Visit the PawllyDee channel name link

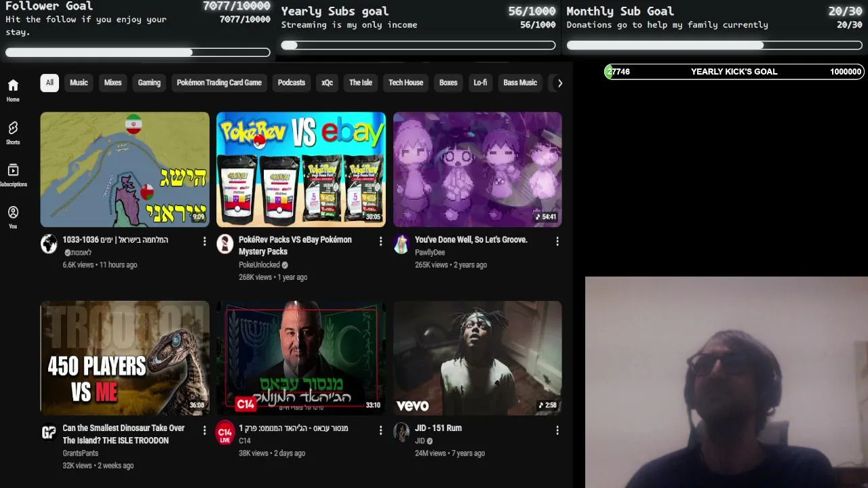tap(430, 253)
